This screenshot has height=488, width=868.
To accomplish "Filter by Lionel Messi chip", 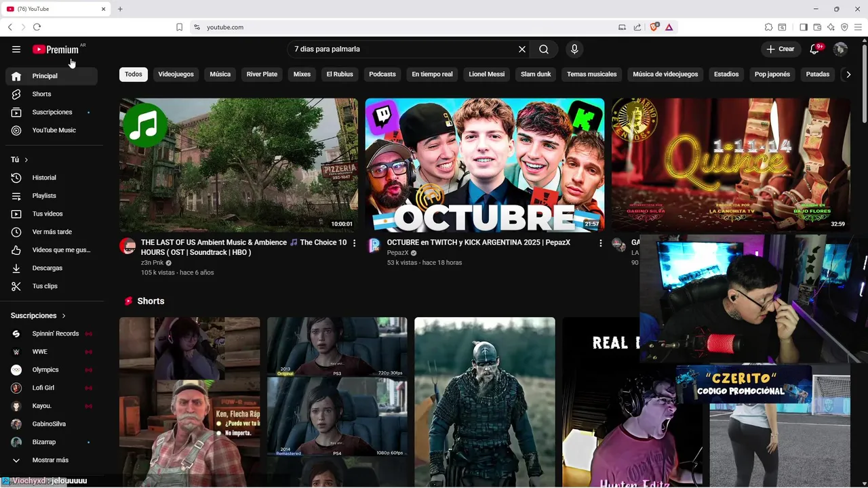I will [x=487, y=75].
